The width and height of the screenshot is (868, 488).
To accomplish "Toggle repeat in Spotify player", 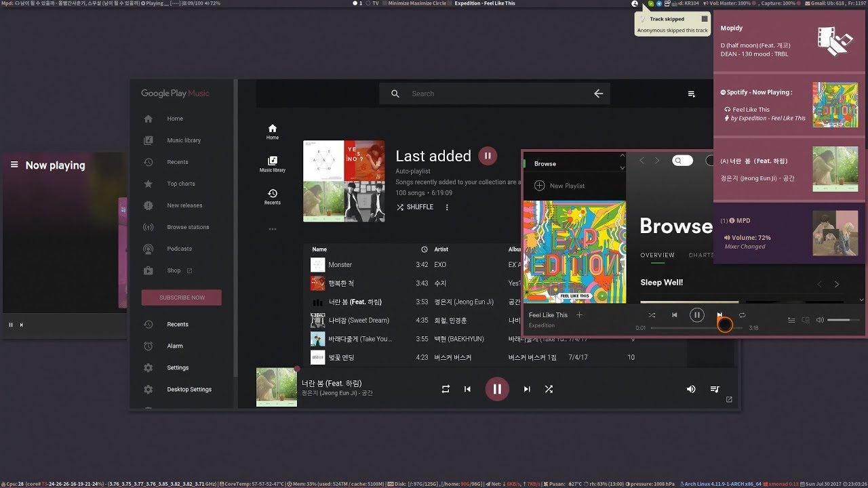I will pos(742,315).
